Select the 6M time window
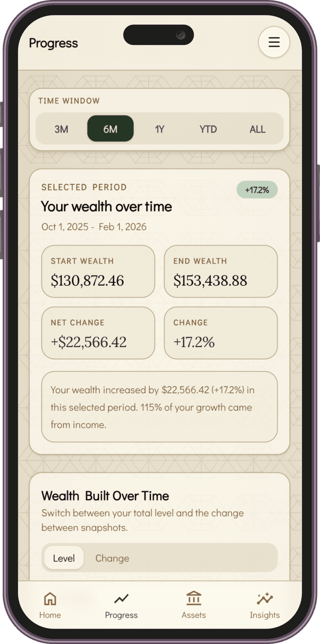Viewport: 320px width, 644px height. [x=110, y=128]
